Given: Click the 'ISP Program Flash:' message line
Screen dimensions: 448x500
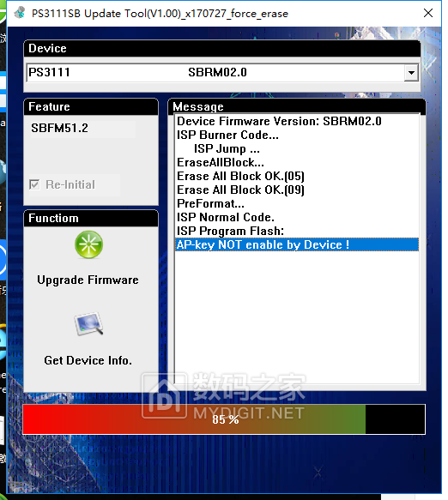Looking at the screenshot, I should tap(230, 231).
